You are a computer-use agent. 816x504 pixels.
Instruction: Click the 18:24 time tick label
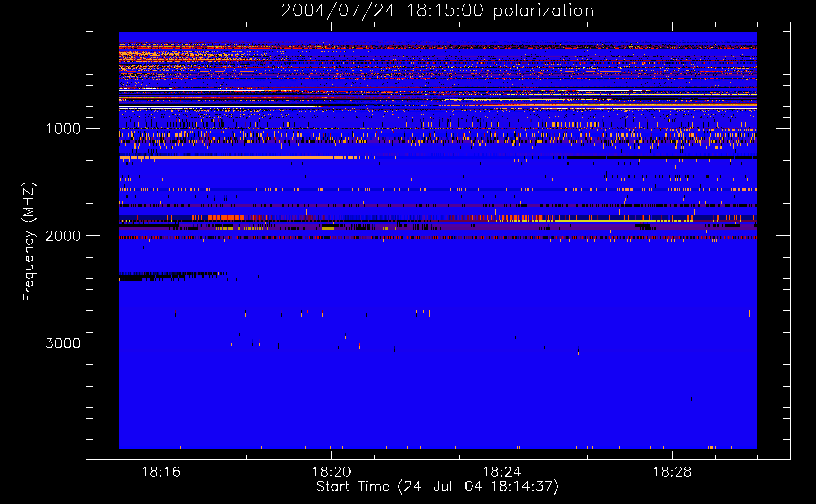[502, 472]
